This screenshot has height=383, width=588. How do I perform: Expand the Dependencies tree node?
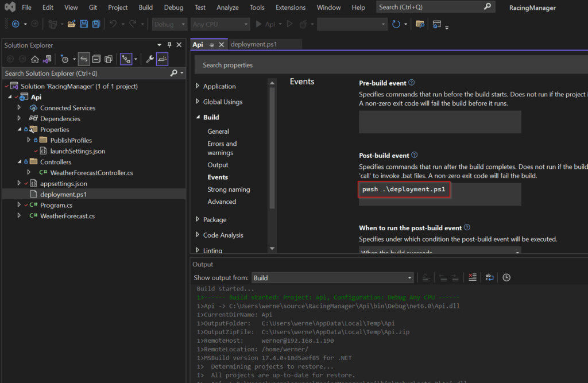pos(19,119)
